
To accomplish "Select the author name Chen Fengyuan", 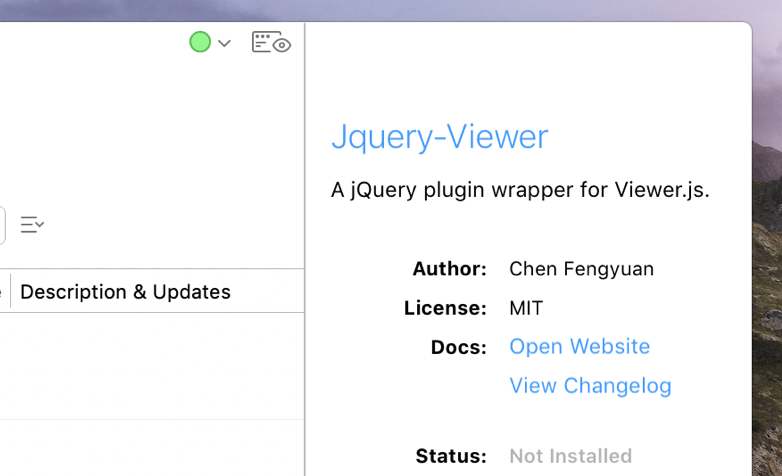I will (582, 269).
